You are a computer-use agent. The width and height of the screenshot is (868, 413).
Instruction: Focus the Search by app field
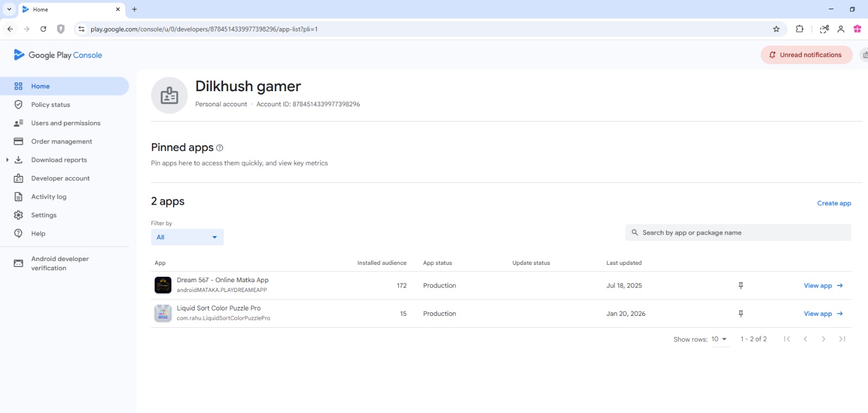pyautogui.click(x=738, y=233)
